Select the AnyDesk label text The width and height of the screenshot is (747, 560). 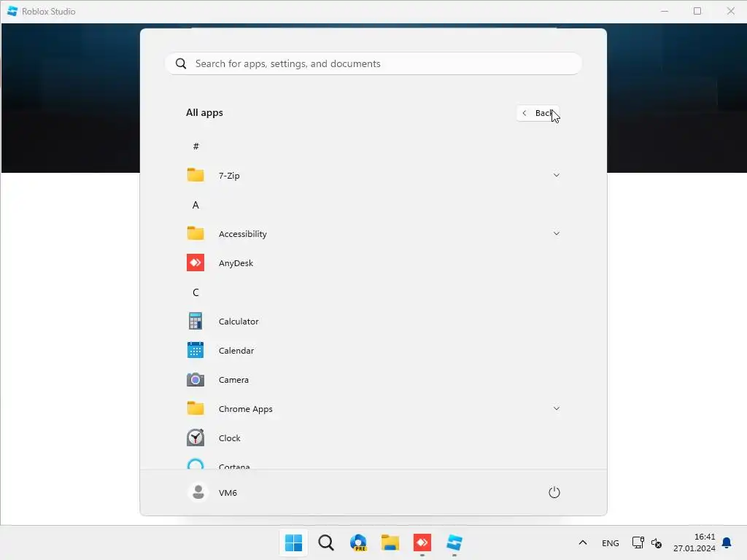236,263
